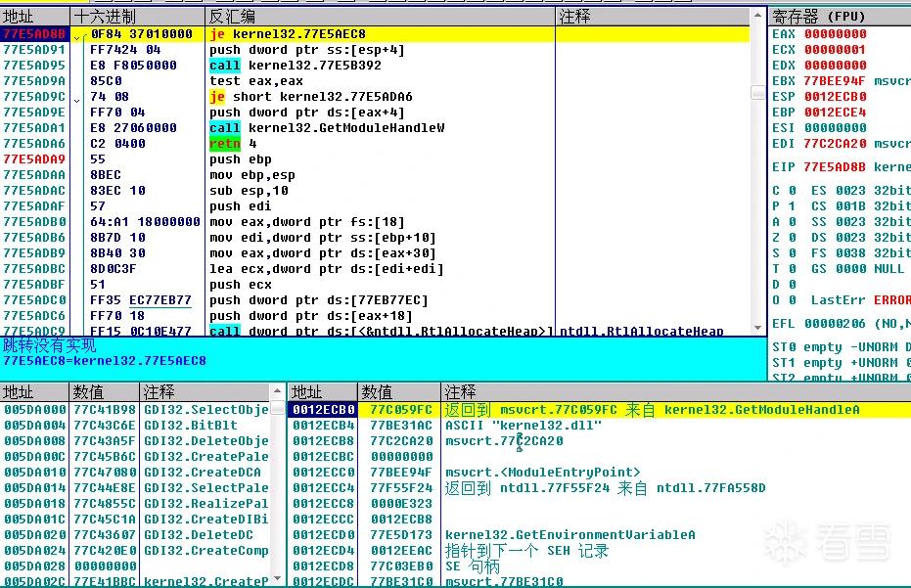Click the 跳转没有实现 info line

49,345
